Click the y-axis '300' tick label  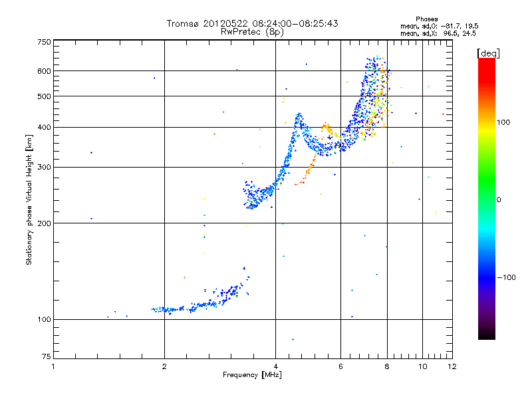pos(44,167)
